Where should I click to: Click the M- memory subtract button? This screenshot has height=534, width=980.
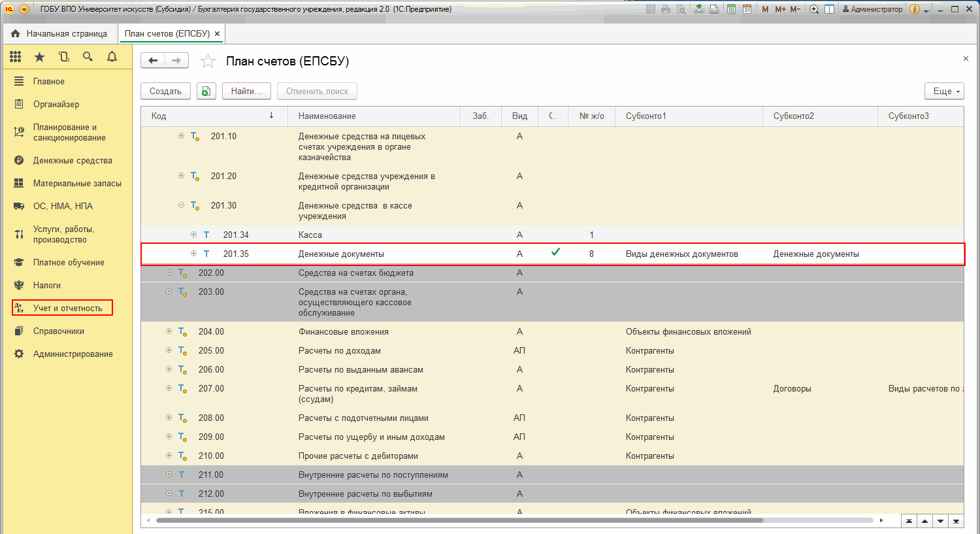(x=795, y=9)
